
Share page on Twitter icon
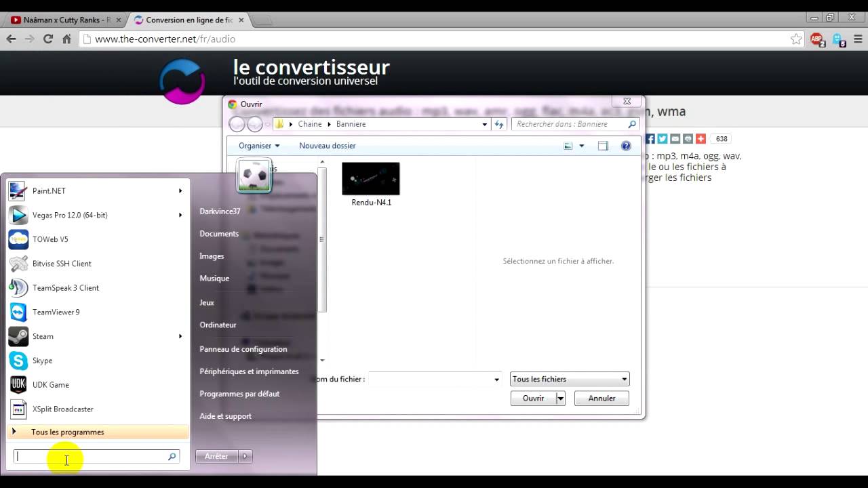[x=663, y=139]
